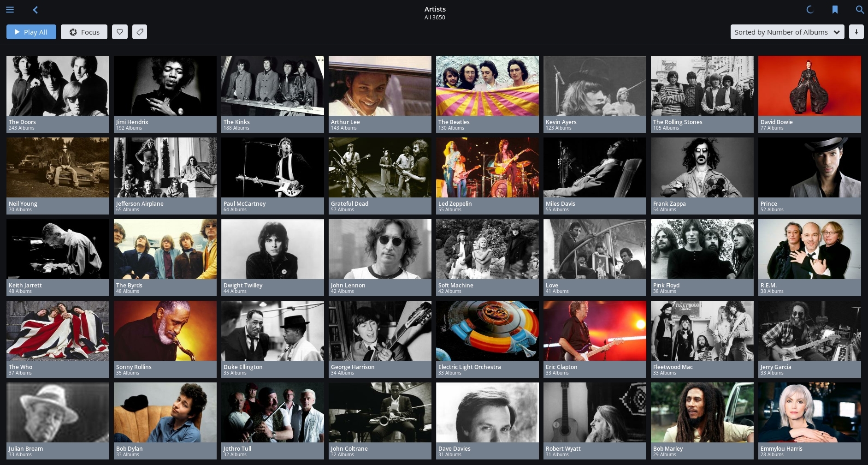Select Frank Zappa artist card
Image resolution: width=868 pixels, height=465 pixels.
[x=702, y=176]
